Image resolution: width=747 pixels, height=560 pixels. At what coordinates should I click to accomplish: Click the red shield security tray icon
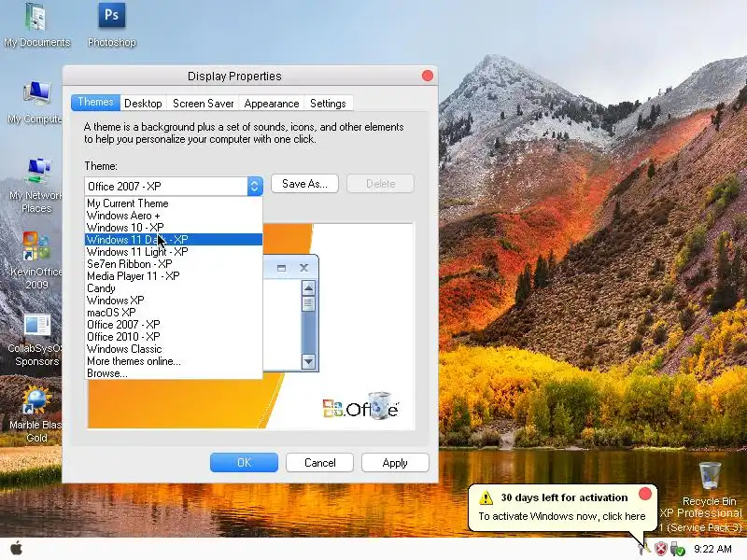click(x=660, y=549)
